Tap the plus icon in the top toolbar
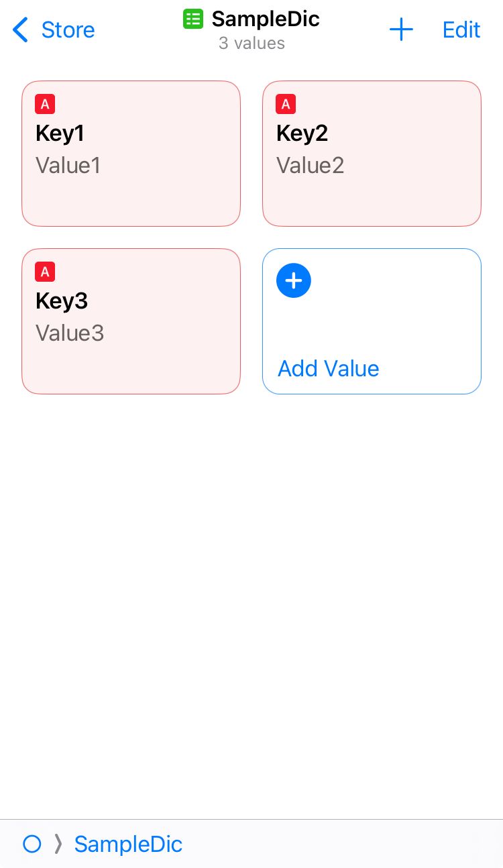This screenshot has height=868, width=503. [x=401, y=30]
